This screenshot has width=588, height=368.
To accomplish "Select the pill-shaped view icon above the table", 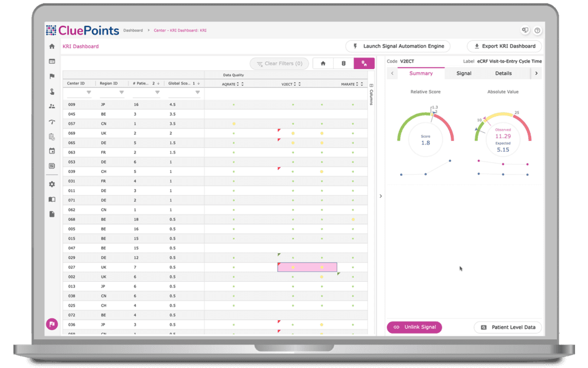I will click(343, 63).
